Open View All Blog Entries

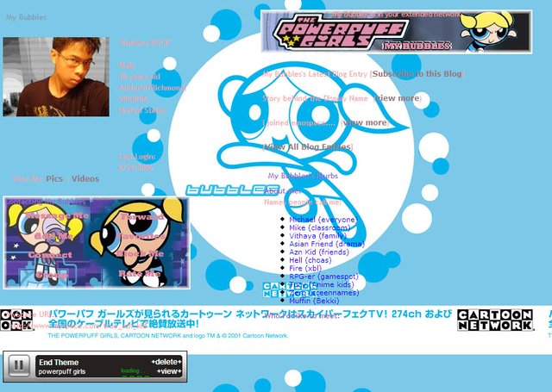[x=307, y=147]
